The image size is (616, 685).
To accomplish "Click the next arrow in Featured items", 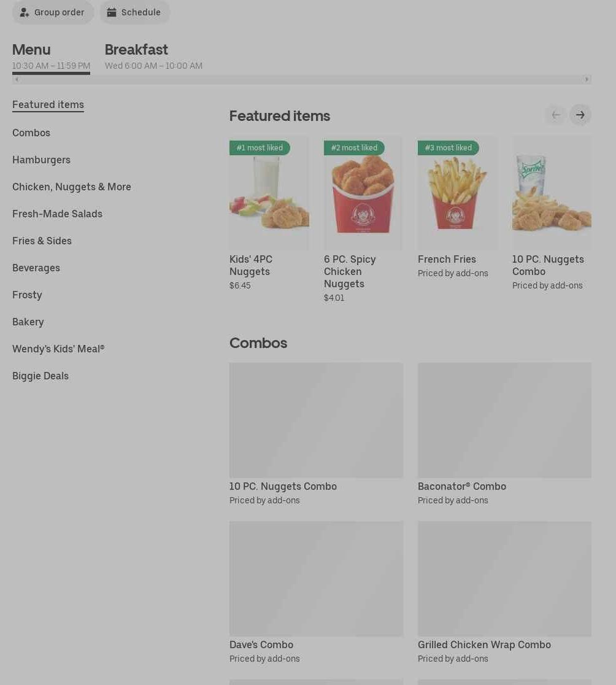I will [580, 115].
